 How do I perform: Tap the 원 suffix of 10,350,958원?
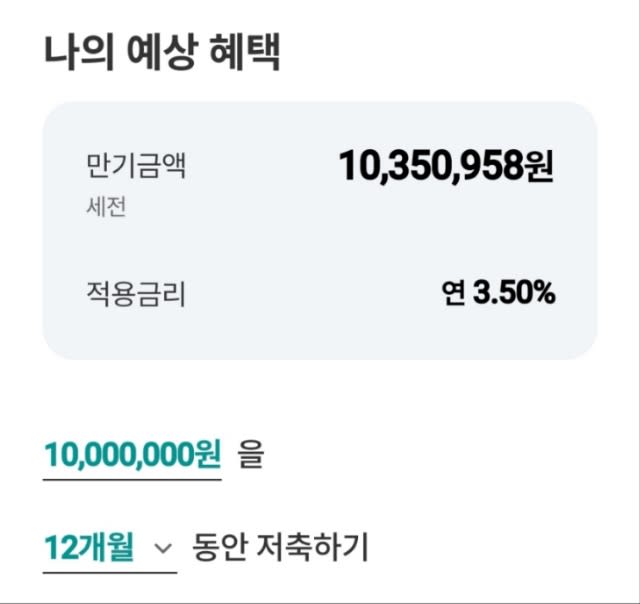click(539, 166)
